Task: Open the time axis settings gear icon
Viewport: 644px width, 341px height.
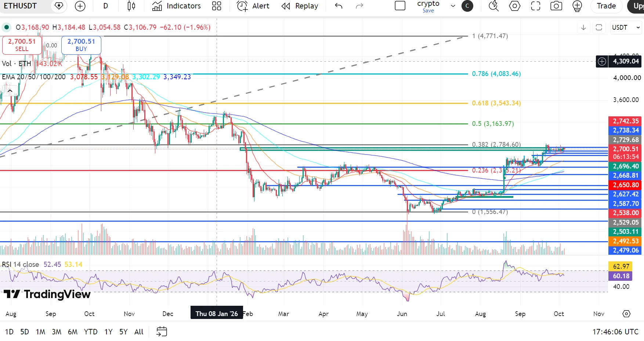Action: [x=626, y=314]
